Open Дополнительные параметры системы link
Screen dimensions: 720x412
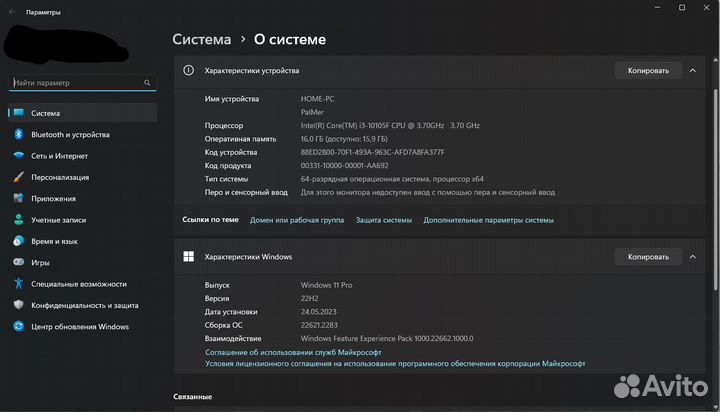[x=488, y=220]
